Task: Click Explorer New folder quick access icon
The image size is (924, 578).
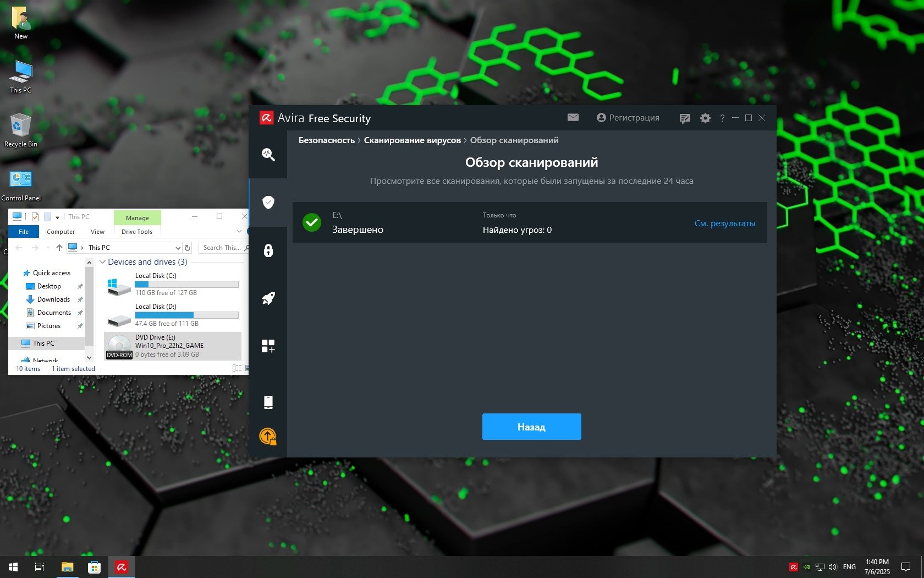Action: tap(47, 217)
